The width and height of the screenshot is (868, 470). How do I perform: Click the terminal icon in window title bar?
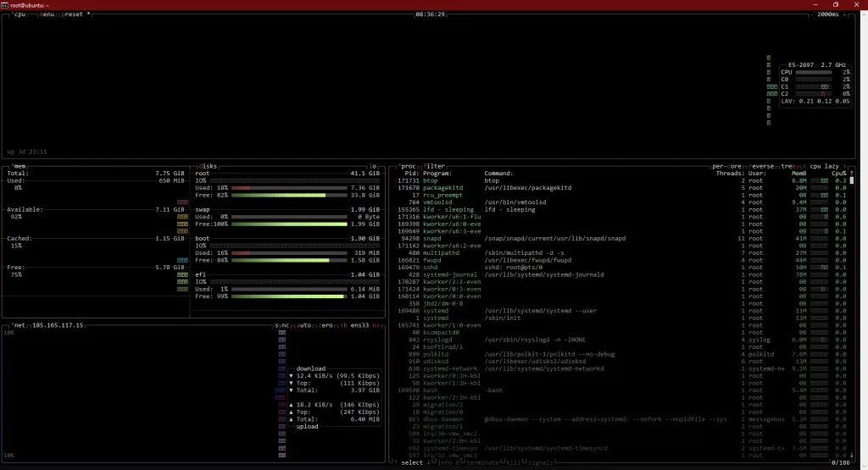(4, 5)
